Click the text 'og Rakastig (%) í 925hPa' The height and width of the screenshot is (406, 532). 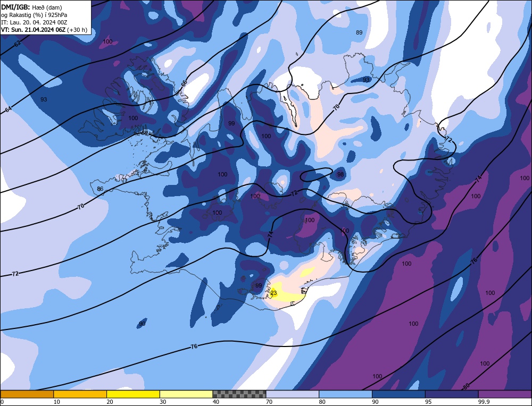[34, 15]
